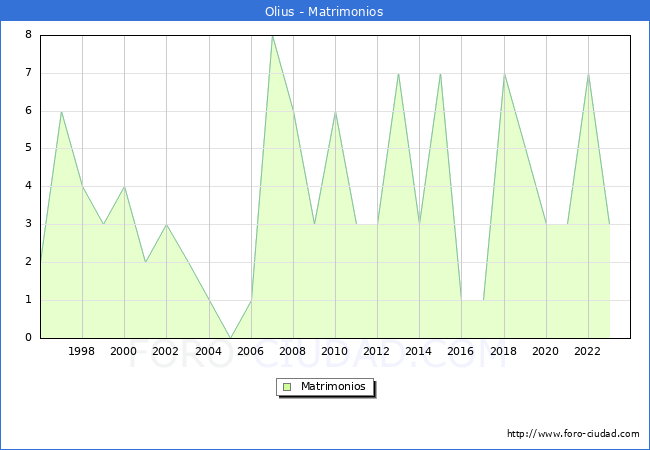Click the y-axis label 4
650x450 pixels.
pyautogui.click(x=28, y=185)
